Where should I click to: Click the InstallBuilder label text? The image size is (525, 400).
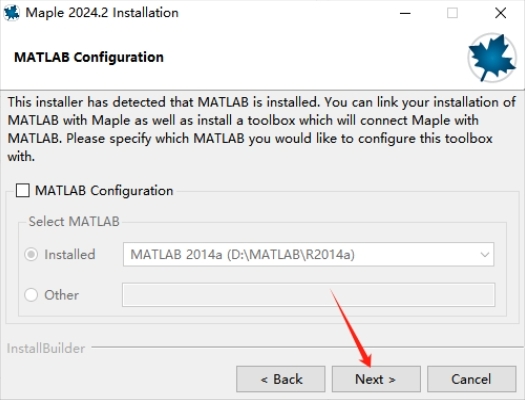(46, 348)
